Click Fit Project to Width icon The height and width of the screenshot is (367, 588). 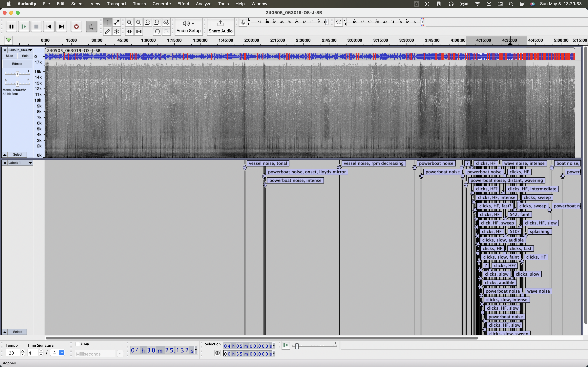coord(157,22)
